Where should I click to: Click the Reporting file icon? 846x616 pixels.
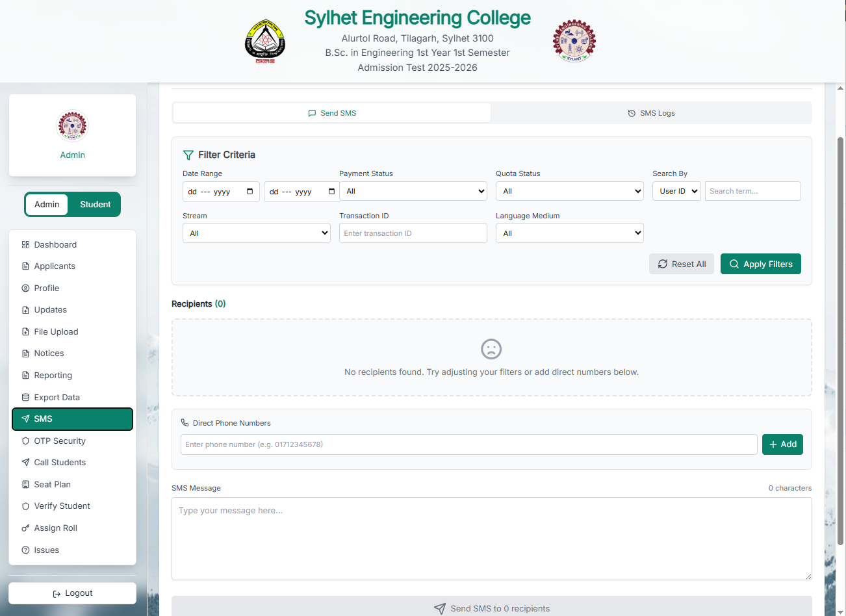pos(25,376)
